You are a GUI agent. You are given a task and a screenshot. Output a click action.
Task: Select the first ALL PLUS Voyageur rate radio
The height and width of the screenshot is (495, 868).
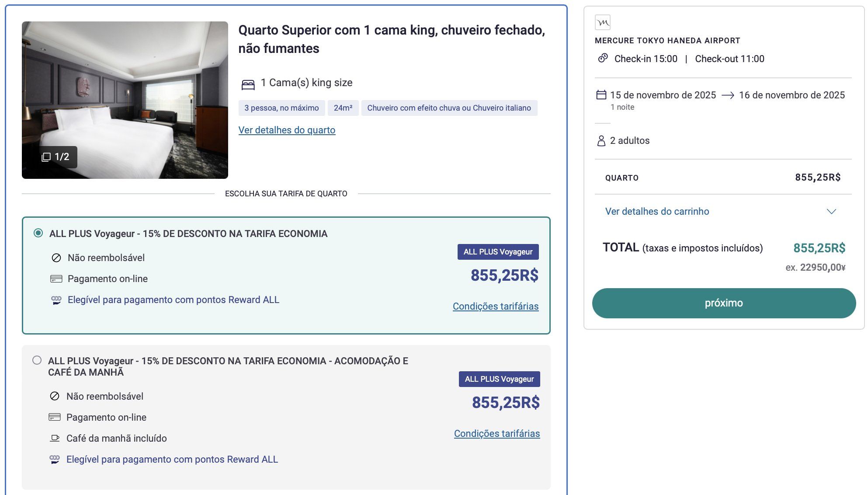click(38, 233)
